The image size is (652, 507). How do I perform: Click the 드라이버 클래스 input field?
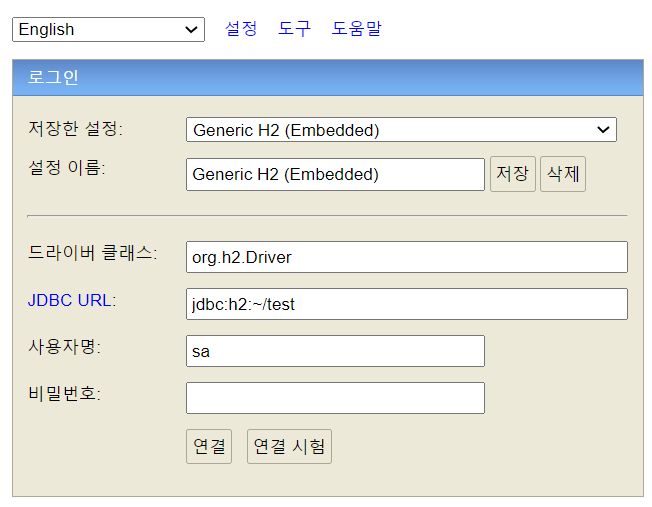(407, 257)
